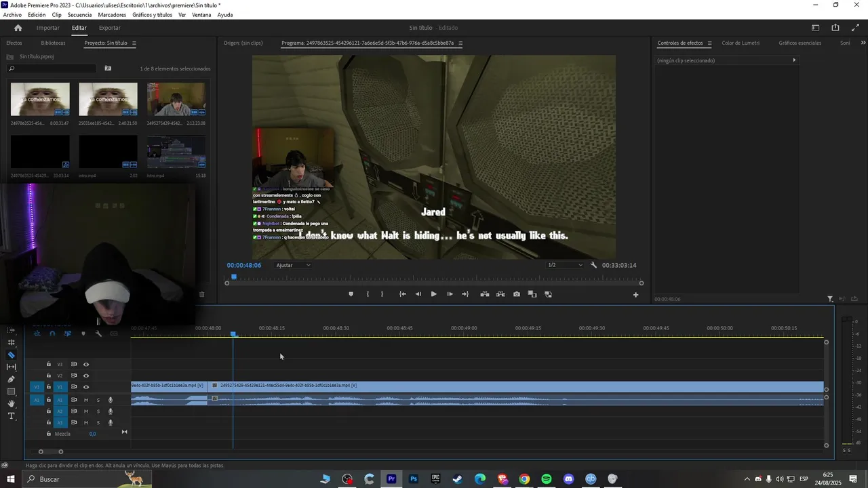Switch to Gráficos esenciales tab
868x488 pixels.
click(x=800, y=43)
